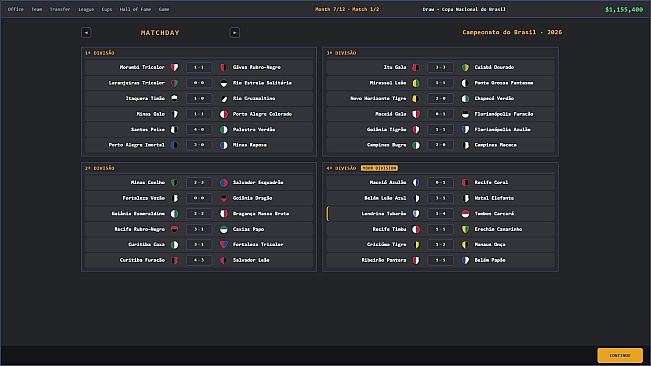Open the Office menu

click(16, 9)
